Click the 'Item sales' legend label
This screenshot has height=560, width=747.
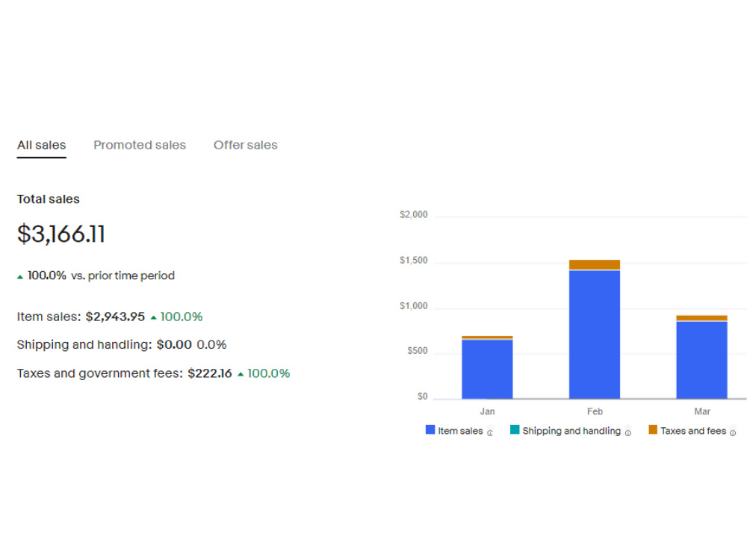pyautogui.click(x=460, y=431)
